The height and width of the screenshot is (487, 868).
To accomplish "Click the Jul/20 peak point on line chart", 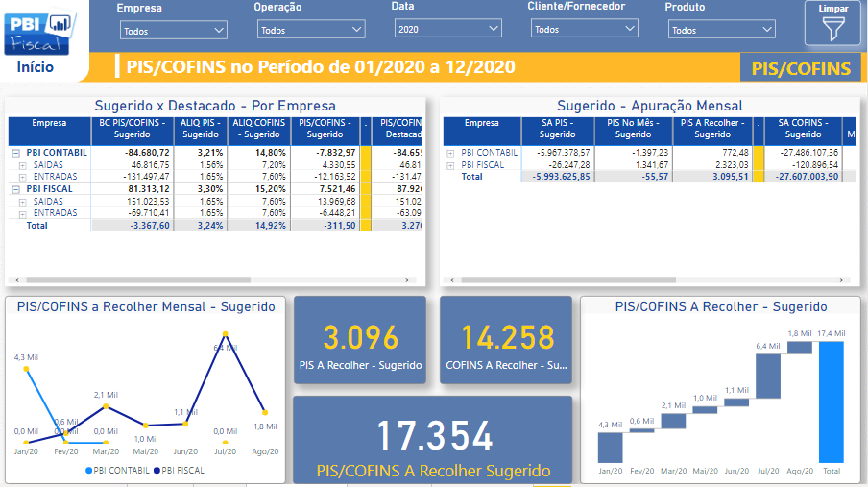I will [225, 335].
